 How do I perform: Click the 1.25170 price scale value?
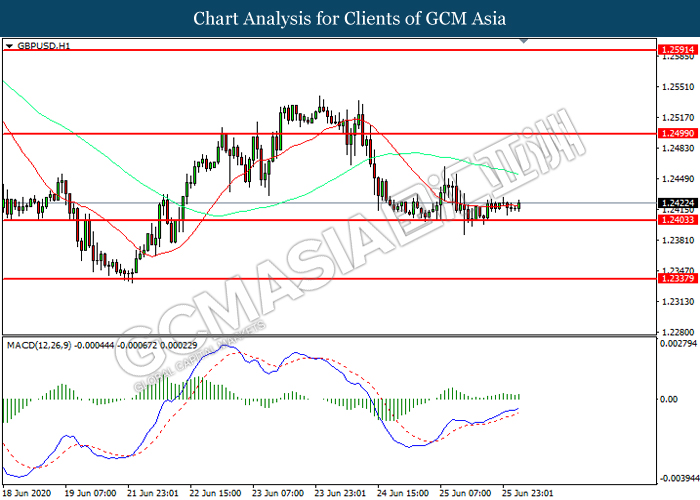pyautogui.click(x=678, y=118)
